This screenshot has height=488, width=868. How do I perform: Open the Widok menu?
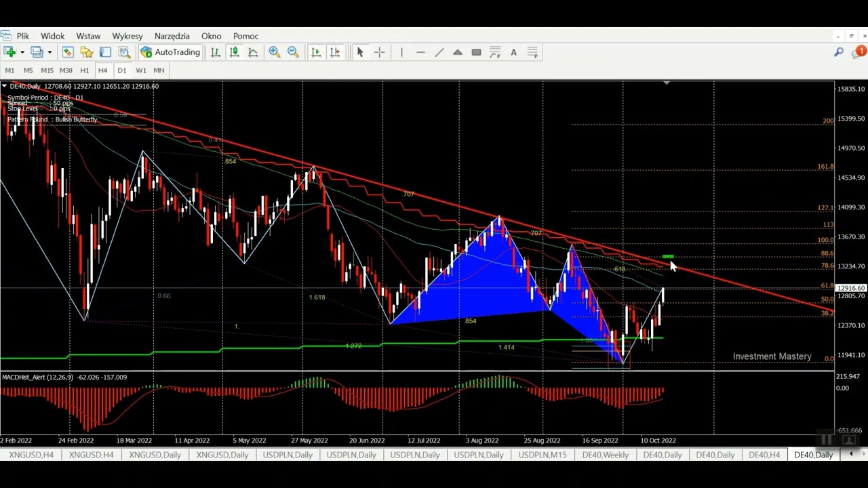pos(52,36)
